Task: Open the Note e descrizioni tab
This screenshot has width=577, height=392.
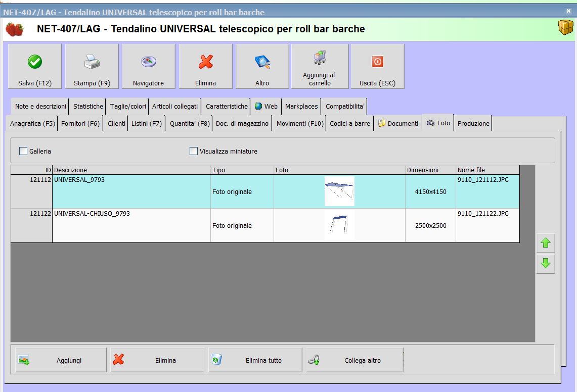Action: pyautogui.click(x=40, y=106)
